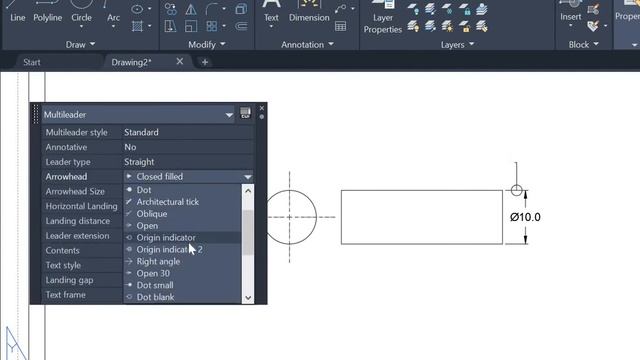Choose Dot small arrowhead

pos(182,285)
